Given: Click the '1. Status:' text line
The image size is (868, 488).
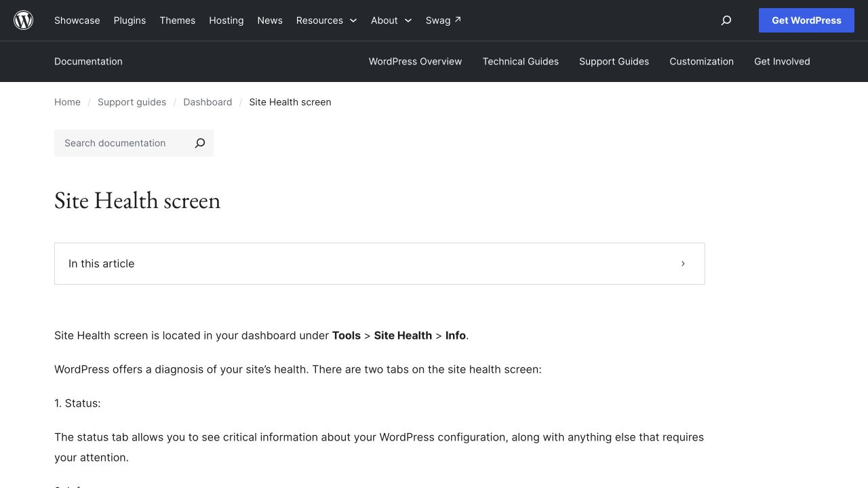Looking at the screenshot, I should point(77,403).
